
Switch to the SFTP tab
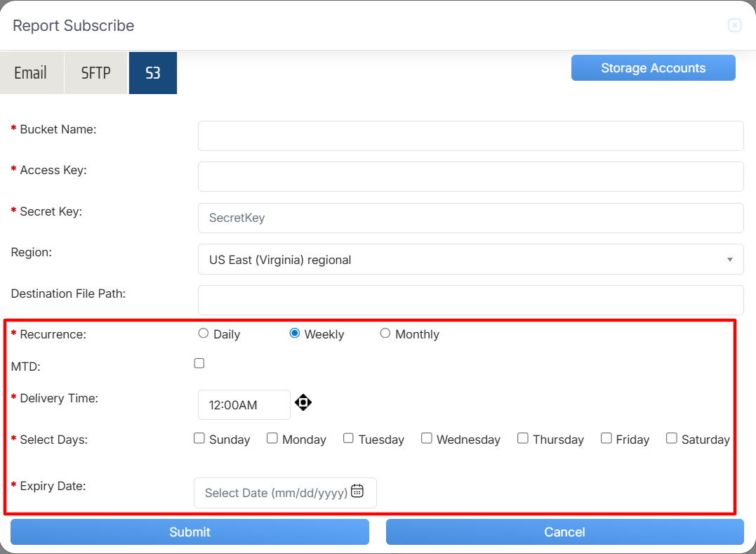96,73
